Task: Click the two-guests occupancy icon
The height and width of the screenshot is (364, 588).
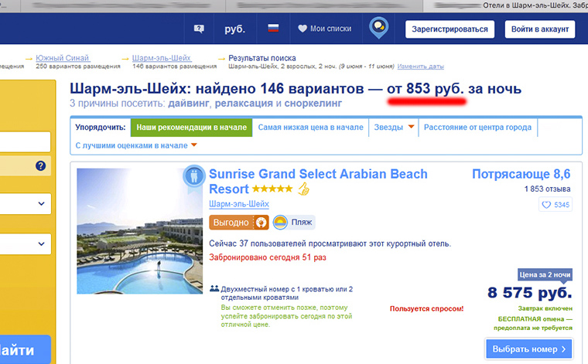Action: (214, 289)
